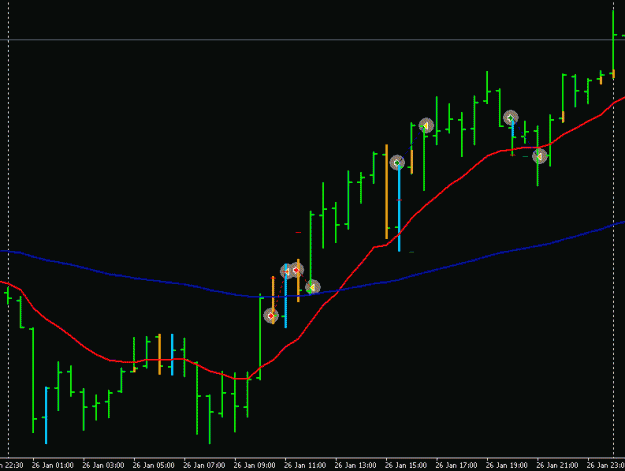Click the '26 Jan 19:00' time axis label

[507, 465]
